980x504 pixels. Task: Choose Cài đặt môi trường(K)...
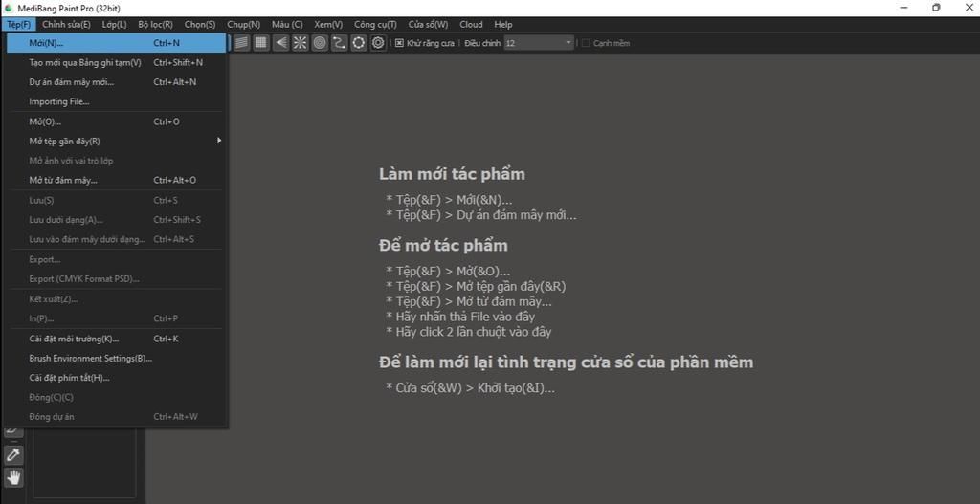point(116,339)
